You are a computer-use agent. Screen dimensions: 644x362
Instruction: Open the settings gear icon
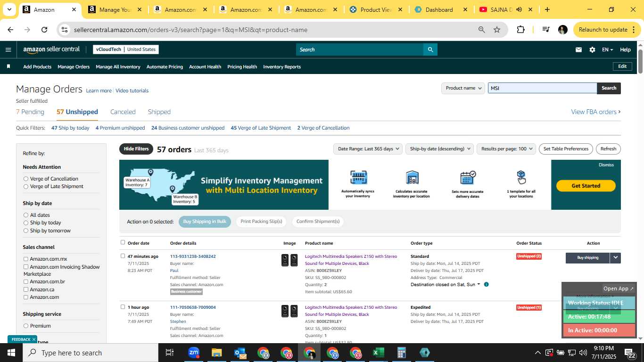tap(592, 49)
